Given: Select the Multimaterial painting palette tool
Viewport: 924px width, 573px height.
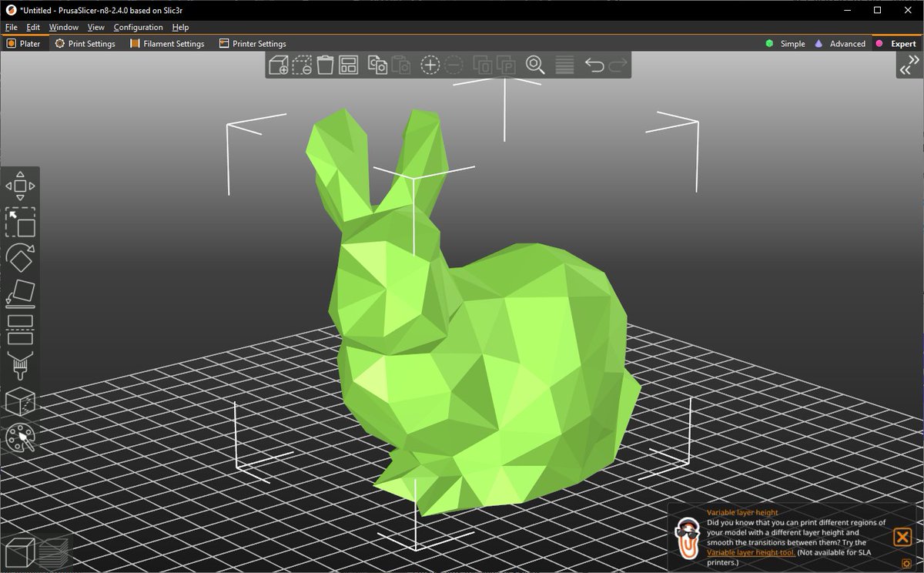Looking at the screenshot, I should 20,438.
